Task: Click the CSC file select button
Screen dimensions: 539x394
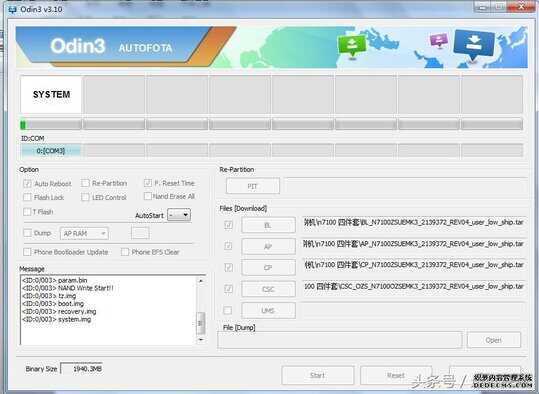Action: [268, 289]
